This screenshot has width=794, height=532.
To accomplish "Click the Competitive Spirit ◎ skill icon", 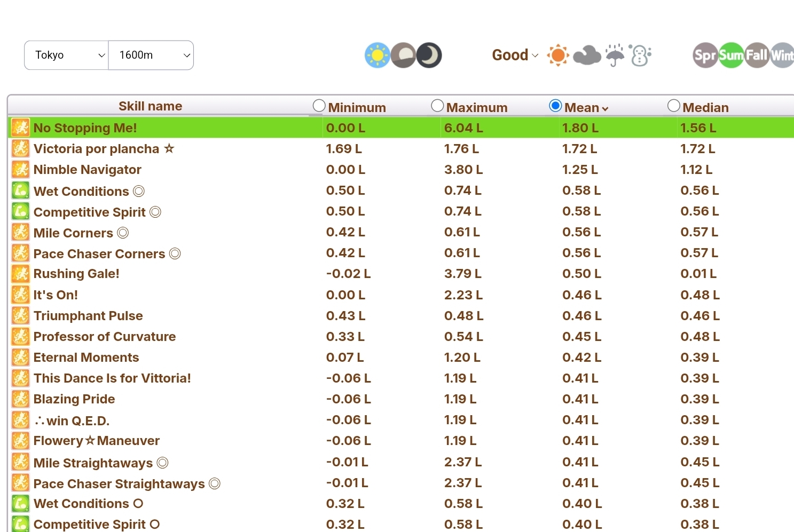I will click(x=20, y=211).
